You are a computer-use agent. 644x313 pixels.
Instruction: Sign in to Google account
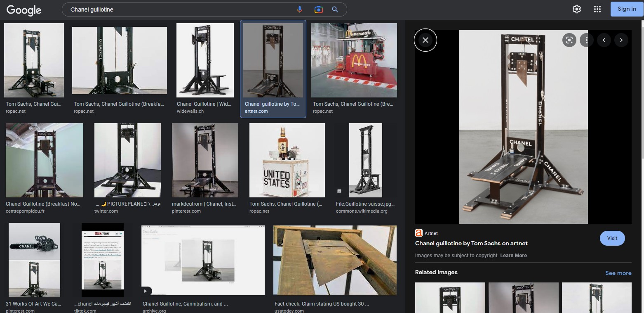pyautogui.click(x=627, y=9)
